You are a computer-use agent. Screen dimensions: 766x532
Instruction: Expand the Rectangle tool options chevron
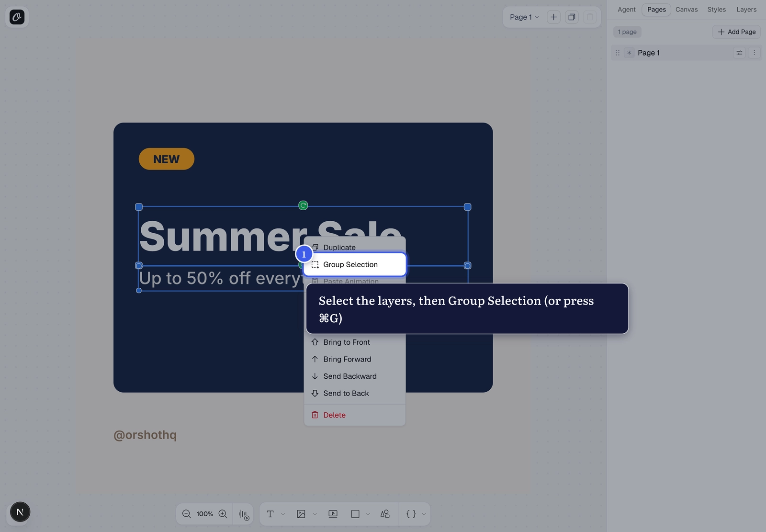point(368,514)
